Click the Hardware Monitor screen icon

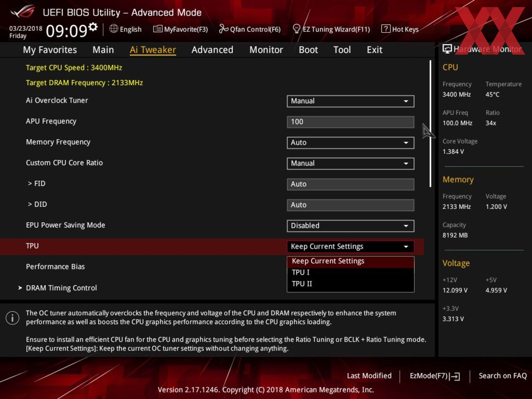tap(447, 49)
